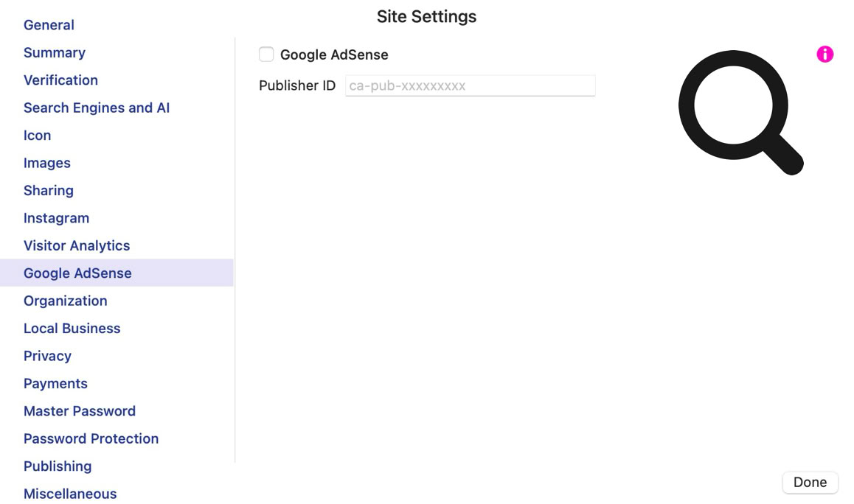Open the Sharing section
The width and height of the screenshot is (854, 504).
[49, 190]
